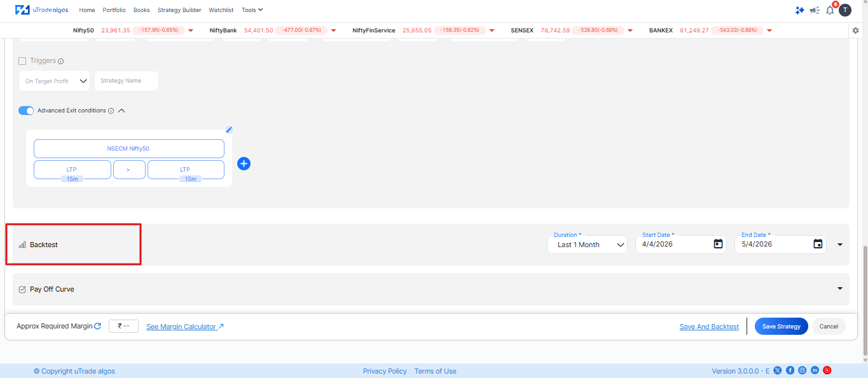Screen dimensions: 868x378
Task: Open SENSEX ticker dropdown arrow
Action: [x=630, y=30]
